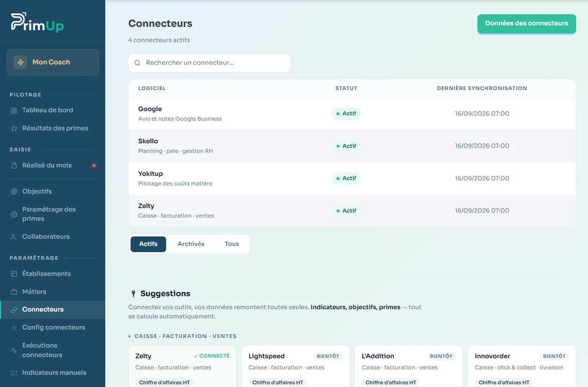Click the Actif badge for Yokitup
This screenshot has width=588, height=387.
click(346, 179)
